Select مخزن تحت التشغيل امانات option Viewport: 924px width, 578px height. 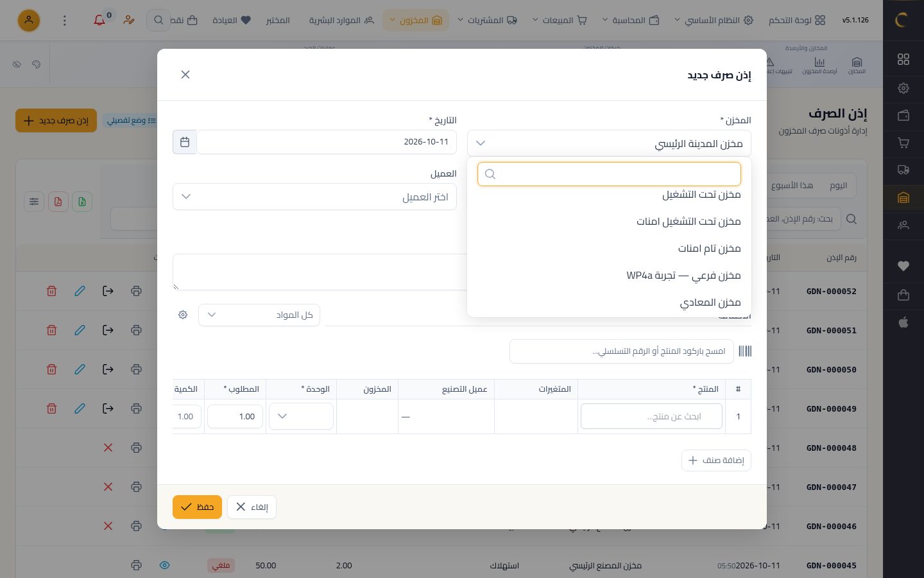609,222
